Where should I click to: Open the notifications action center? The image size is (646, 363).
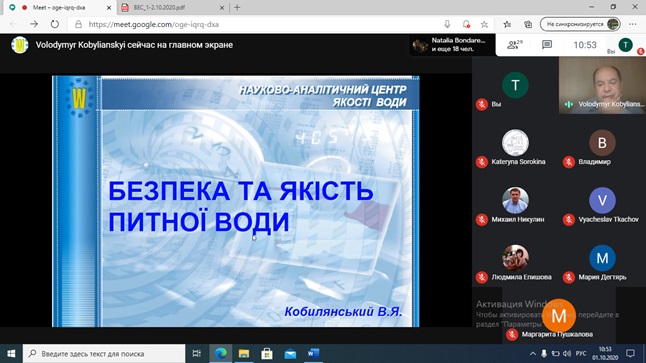(x=630, y=354)
